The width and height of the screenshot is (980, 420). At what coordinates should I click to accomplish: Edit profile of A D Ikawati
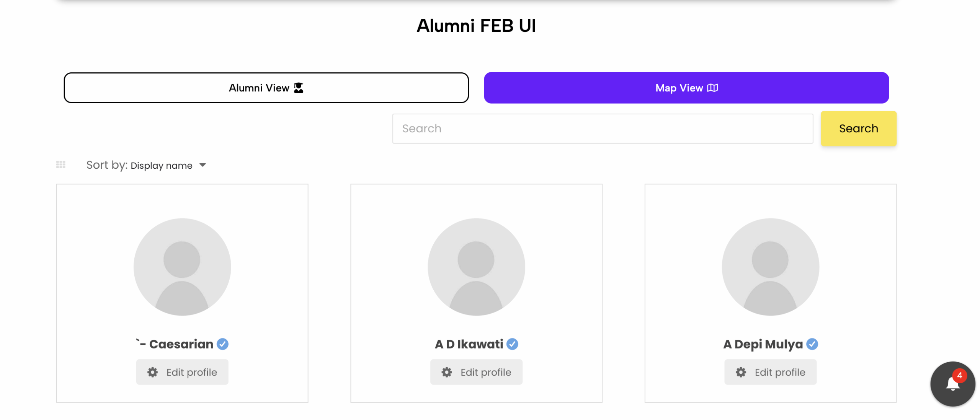(x=476, y=372)
